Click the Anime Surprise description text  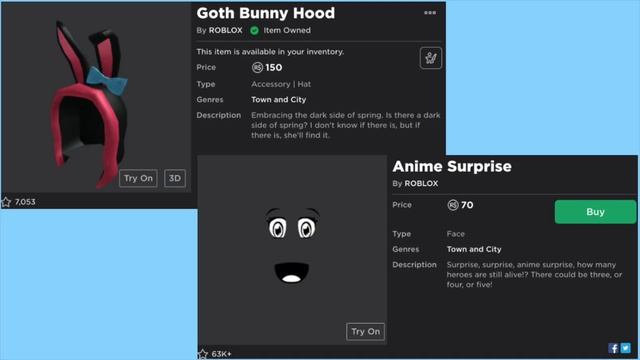[x=534, y=274]
